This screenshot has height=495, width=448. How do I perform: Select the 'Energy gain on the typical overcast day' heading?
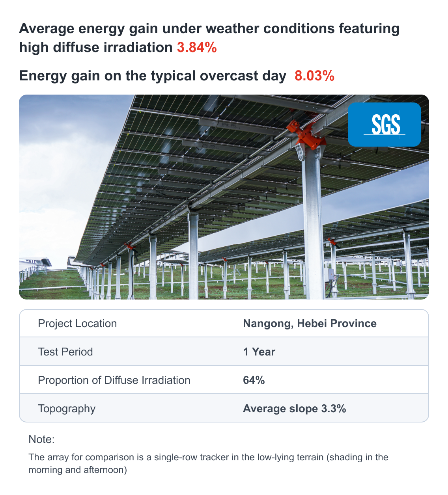coord(153,76)
